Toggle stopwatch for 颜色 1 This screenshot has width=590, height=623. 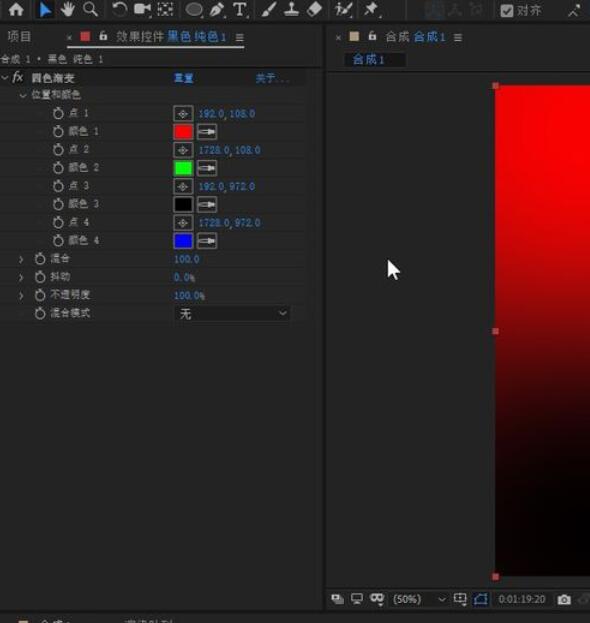tap(58, 132)
